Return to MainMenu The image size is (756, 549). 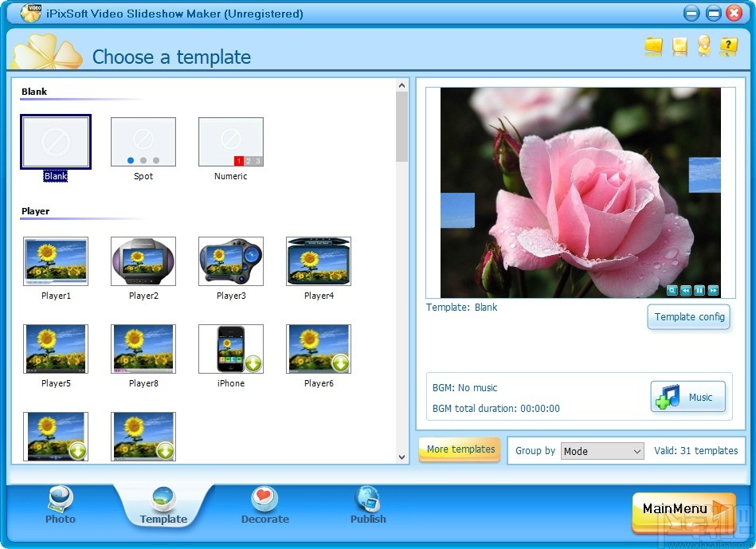pos(683,508)
